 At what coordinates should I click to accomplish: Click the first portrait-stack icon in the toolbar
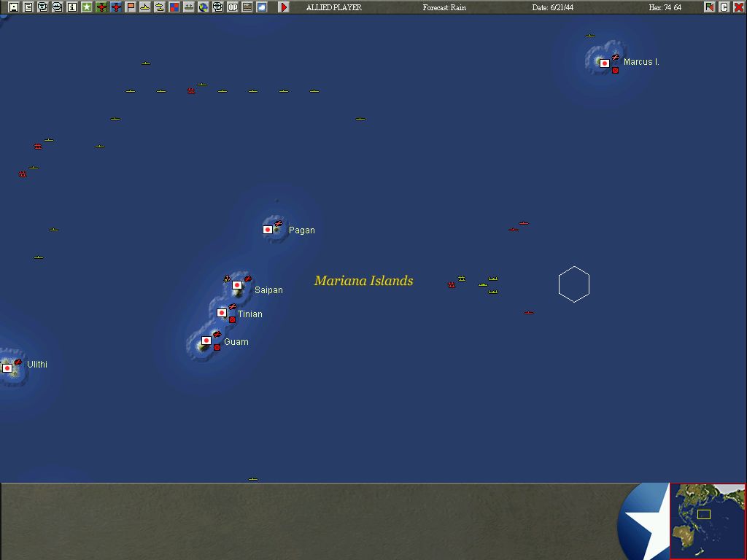click(43, 7)
